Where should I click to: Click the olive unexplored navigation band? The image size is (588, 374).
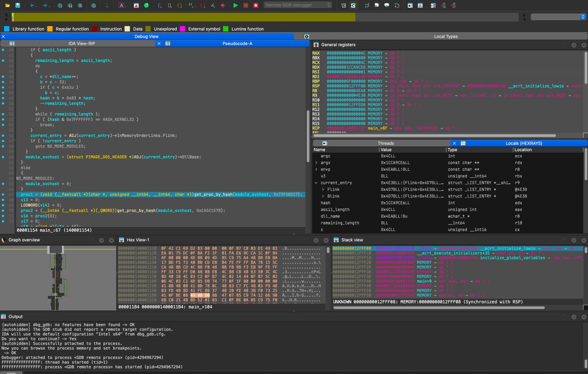coord(184,17)
